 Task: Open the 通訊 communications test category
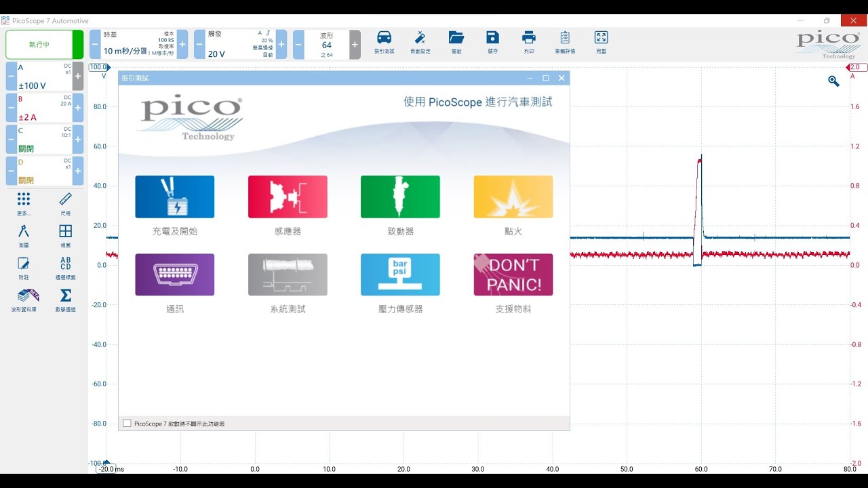click(x=175, y=274)
